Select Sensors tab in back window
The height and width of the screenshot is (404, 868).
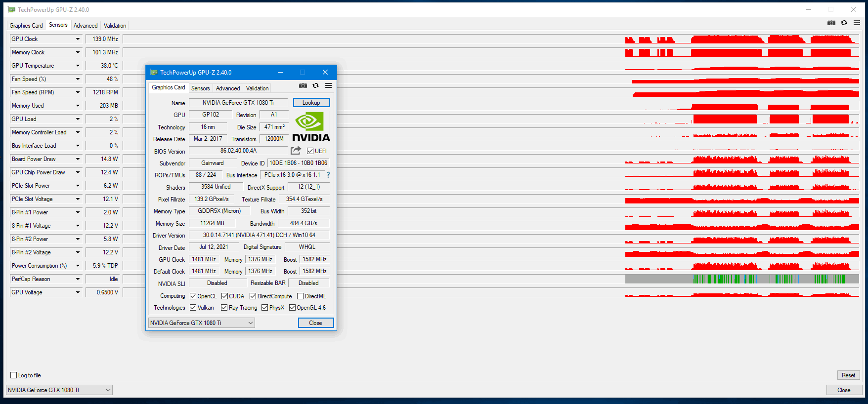coord(58,25)
